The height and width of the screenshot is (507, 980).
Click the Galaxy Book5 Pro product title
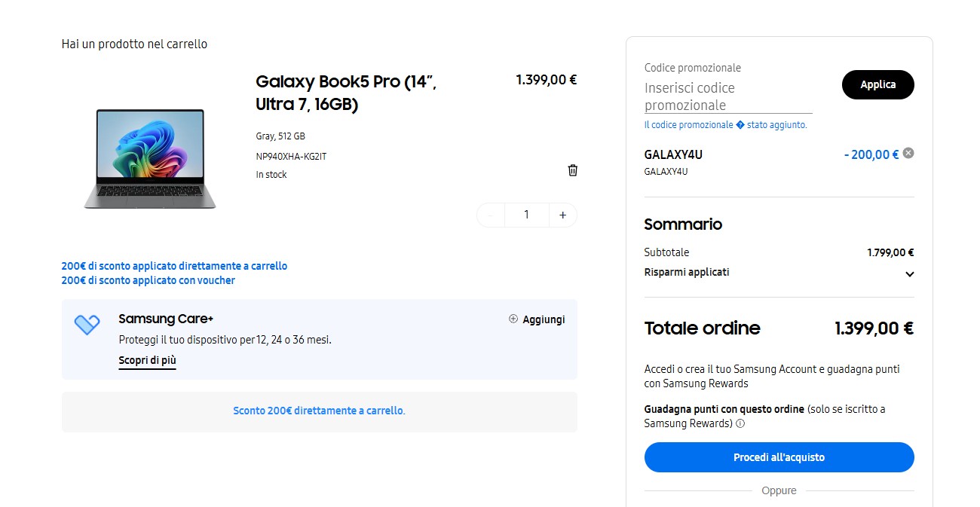click(346, 93)
